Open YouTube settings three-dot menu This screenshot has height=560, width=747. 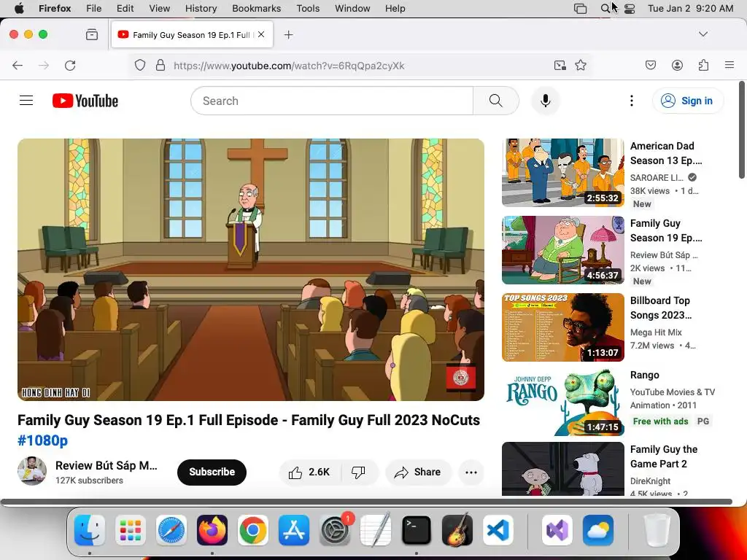tap(631, 101)
